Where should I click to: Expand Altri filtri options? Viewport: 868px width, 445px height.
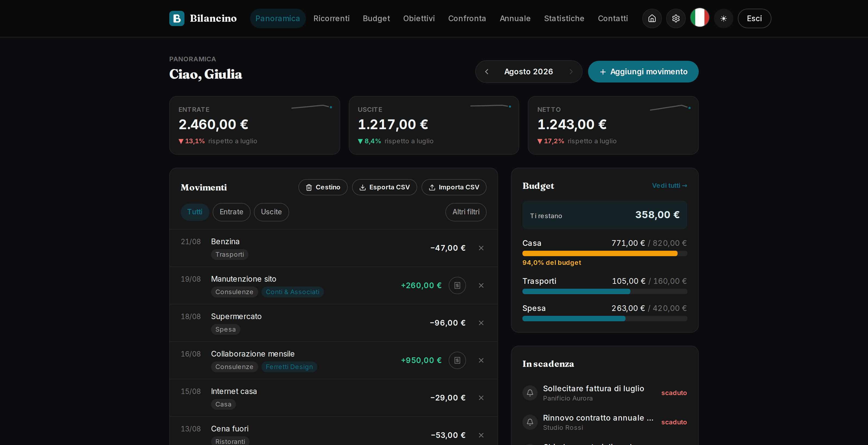point(466,212)
